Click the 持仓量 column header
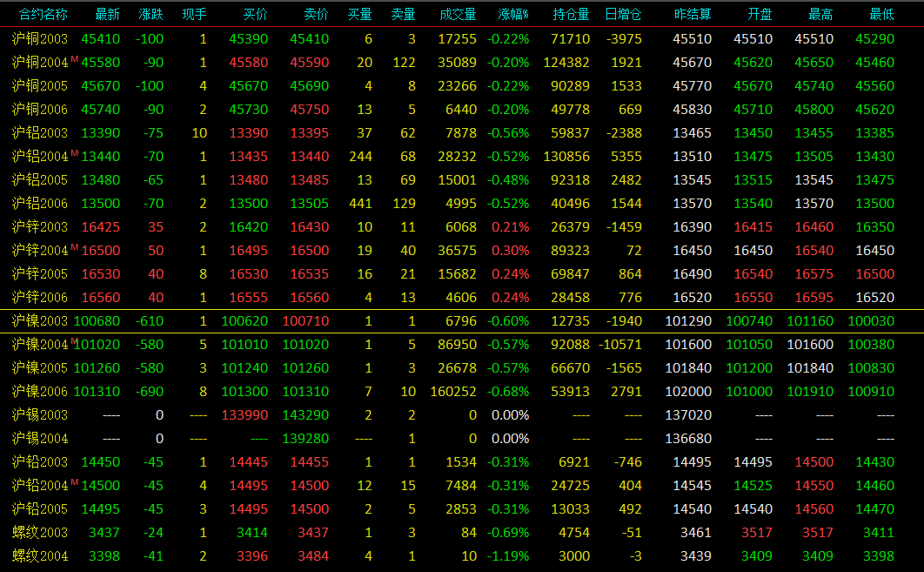Image resolution: width=924 pixels, height=572 pixels. pos(571,14)
